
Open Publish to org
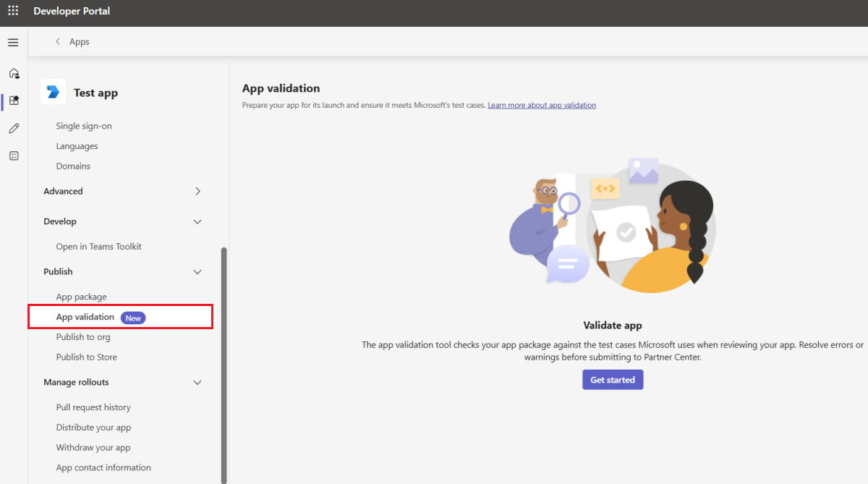coord(83,337)
